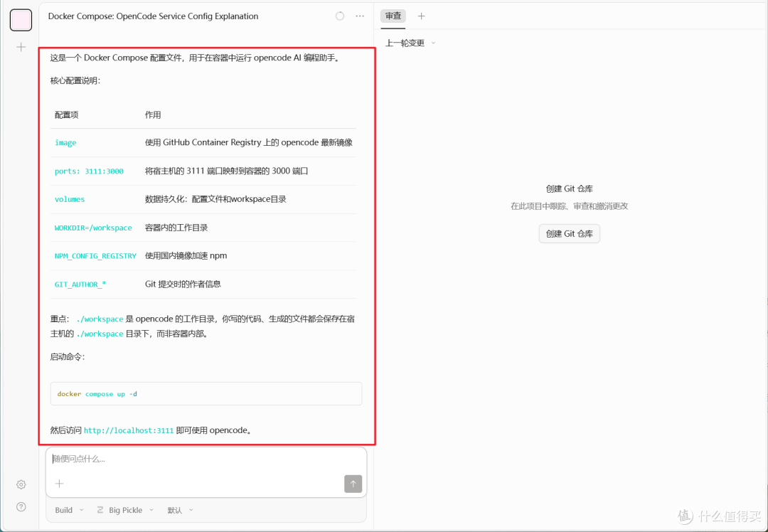This screenshot has height=532, width=768.
Task: Add a new project with the sidebar plus
Action: 21,47
